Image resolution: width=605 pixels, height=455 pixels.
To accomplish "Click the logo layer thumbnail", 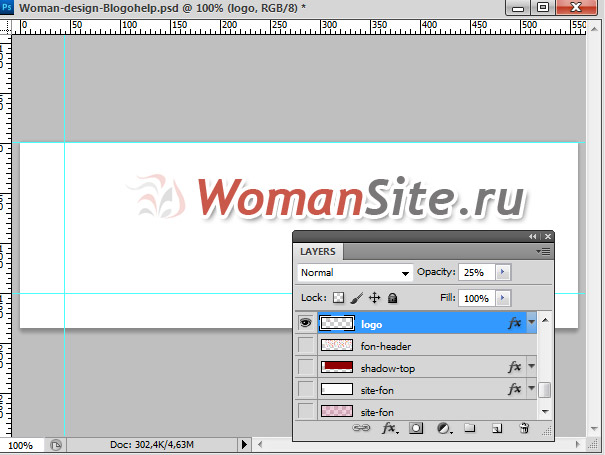I will (337, 323).
